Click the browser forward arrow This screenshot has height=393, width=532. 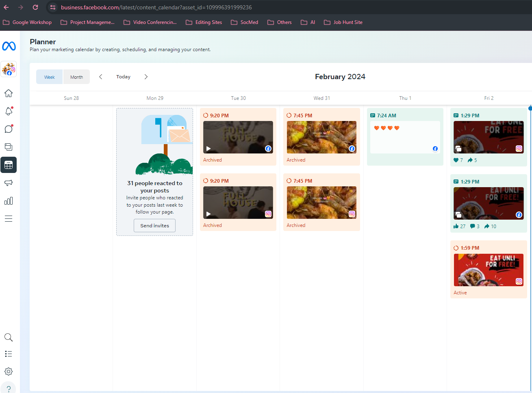[x=21, y=7]
